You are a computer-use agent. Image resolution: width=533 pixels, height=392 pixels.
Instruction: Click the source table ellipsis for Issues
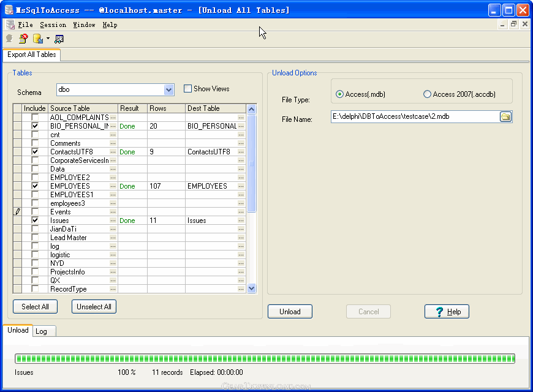pyautogui.click(x=113, y=221)
